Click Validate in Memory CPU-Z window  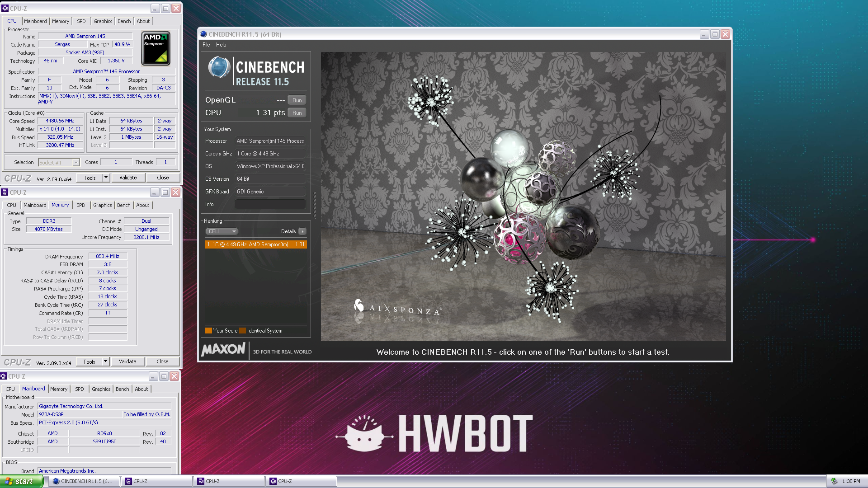(127, 361)
